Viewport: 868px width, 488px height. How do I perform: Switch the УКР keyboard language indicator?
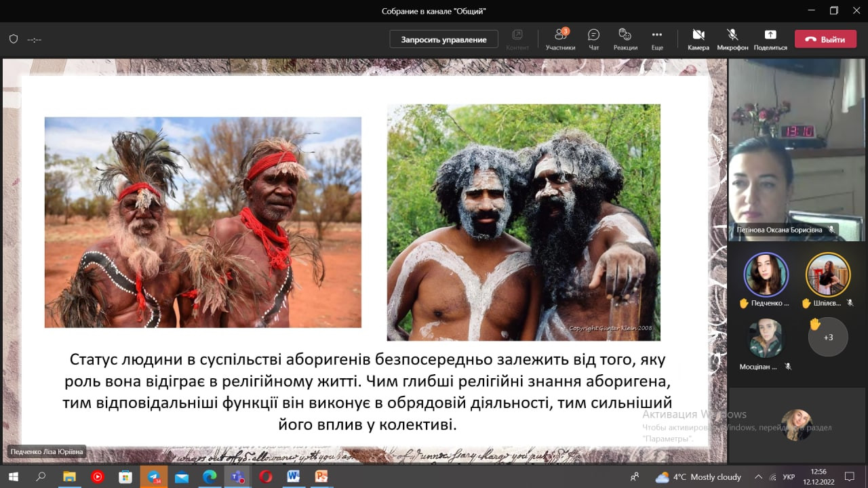789,477
